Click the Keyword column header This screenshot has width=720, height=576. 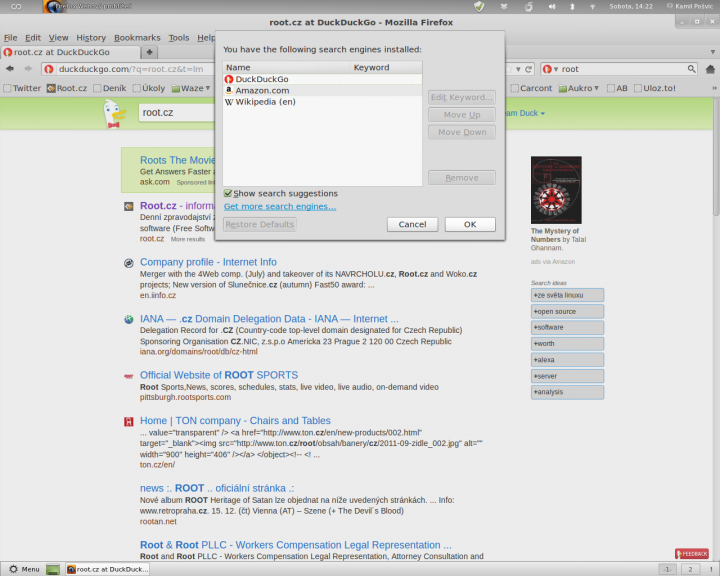coord(386,68)
